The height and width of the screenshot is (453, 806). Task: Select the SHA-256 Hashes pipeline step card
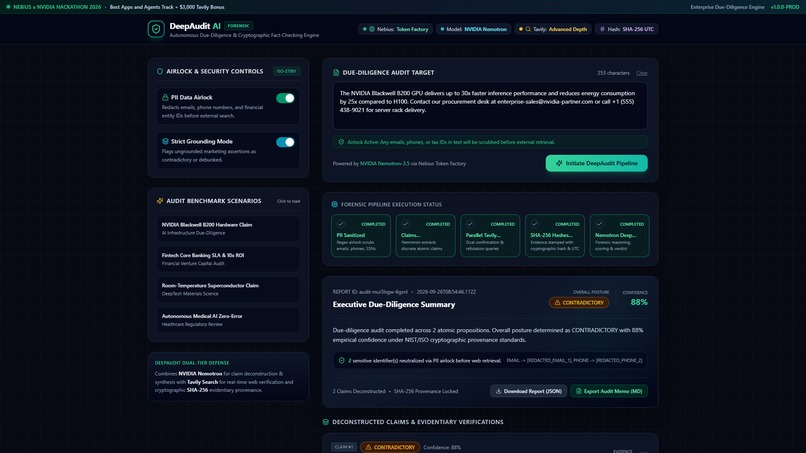tap(555, 235)
